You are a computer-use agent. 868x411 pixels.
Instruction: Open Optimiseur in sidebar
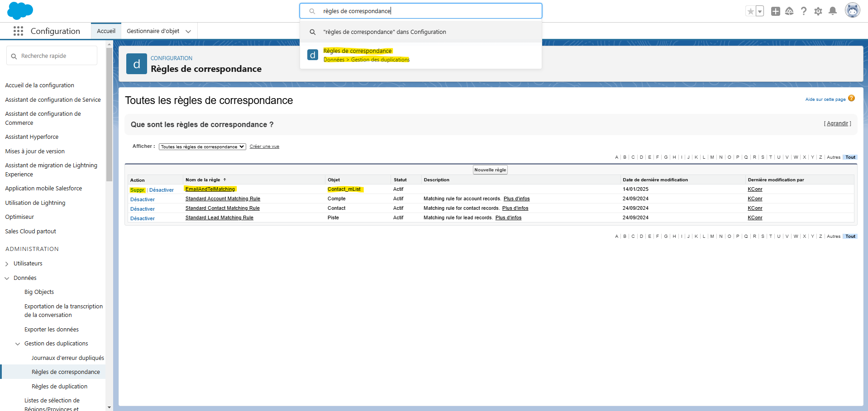tap(19, 217)
